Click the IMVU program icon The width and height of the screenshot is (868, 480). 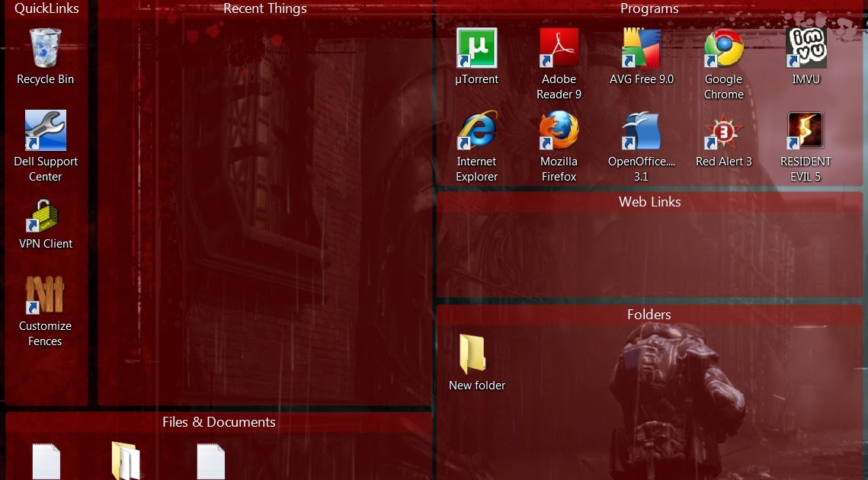[x=806, y=47]
